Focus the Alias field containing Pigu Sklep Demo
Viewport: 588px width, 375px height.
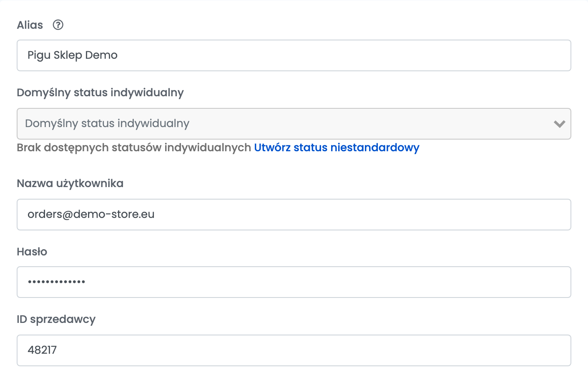(294, 55)
